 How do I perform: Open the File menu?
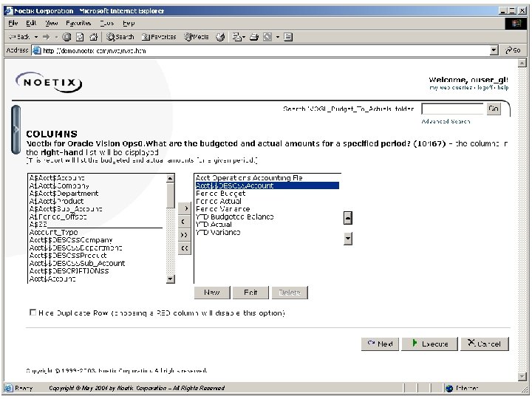point(13,23)
